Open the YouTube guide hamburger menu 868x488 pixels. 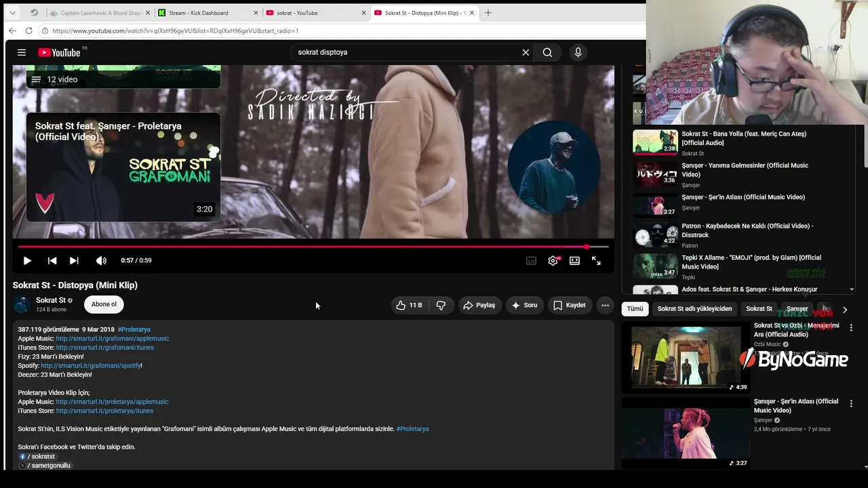pyautogui.click(x=22, y=52)
